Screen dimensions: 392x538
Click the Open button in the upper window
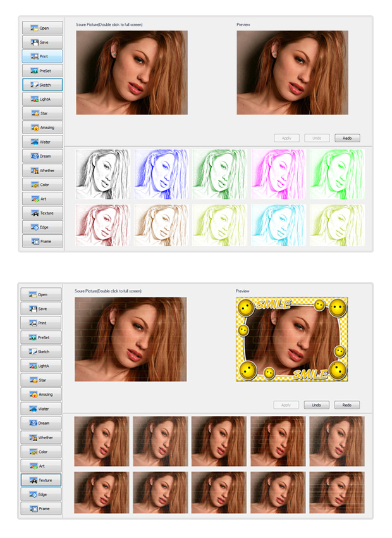pyautogui.click(x=42, y=28)
